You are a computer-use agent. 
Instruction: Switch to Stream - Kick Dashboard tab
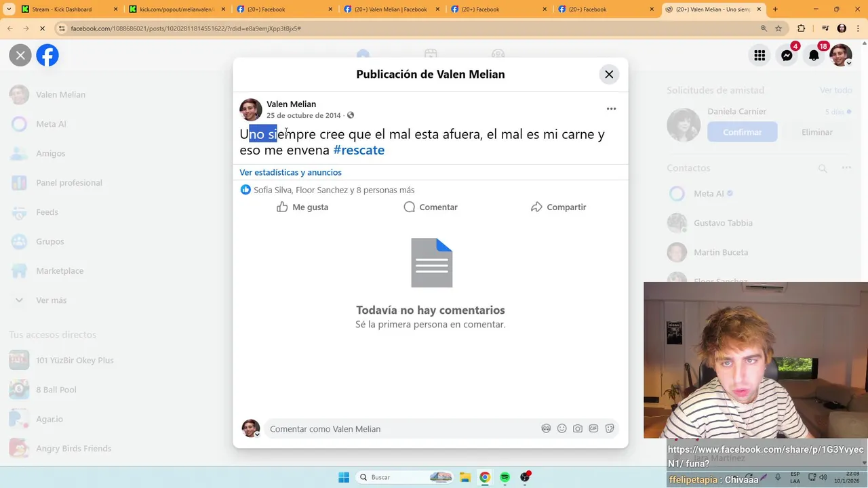(62, 9)
